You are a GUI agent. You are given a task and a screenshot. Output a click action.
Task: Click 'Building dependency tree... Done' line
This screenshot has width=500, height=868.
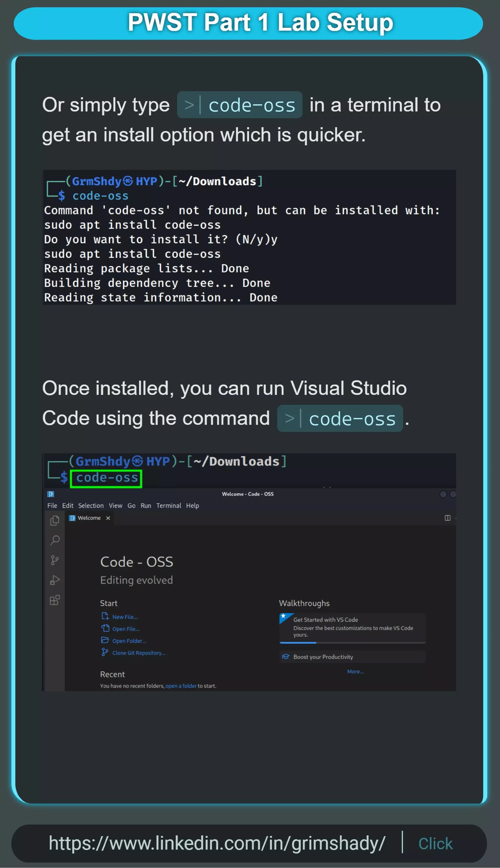157,283
